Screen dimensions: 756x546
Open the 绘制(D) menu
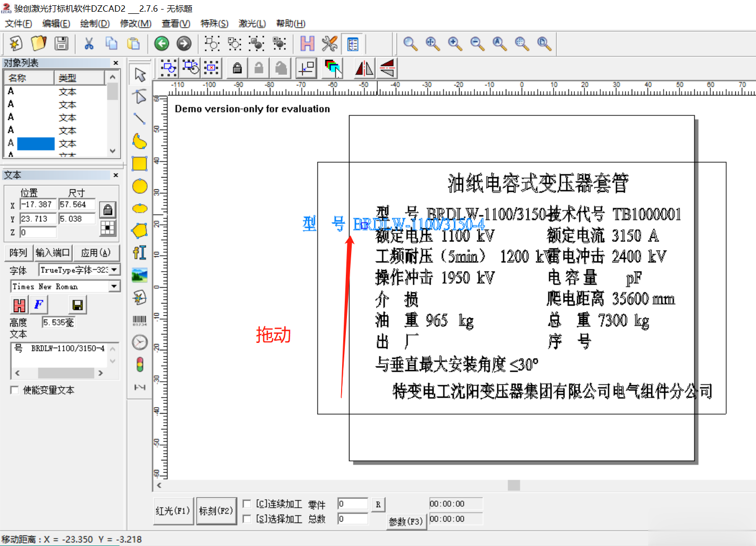coord(95,23)
